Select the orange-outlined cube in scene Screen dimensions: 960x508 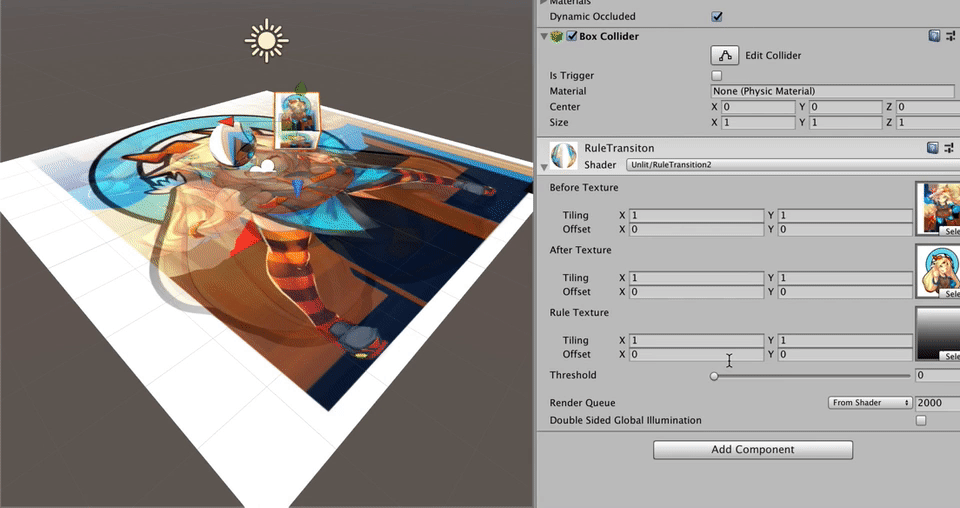point(296,121)
